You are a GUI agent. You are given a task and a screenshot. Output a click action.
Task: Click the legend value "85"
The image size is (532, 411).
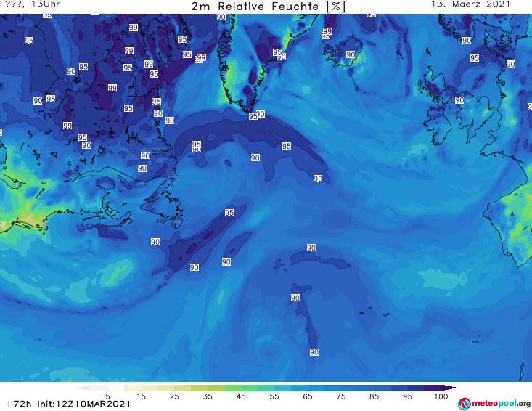click(x=374, y=396)
